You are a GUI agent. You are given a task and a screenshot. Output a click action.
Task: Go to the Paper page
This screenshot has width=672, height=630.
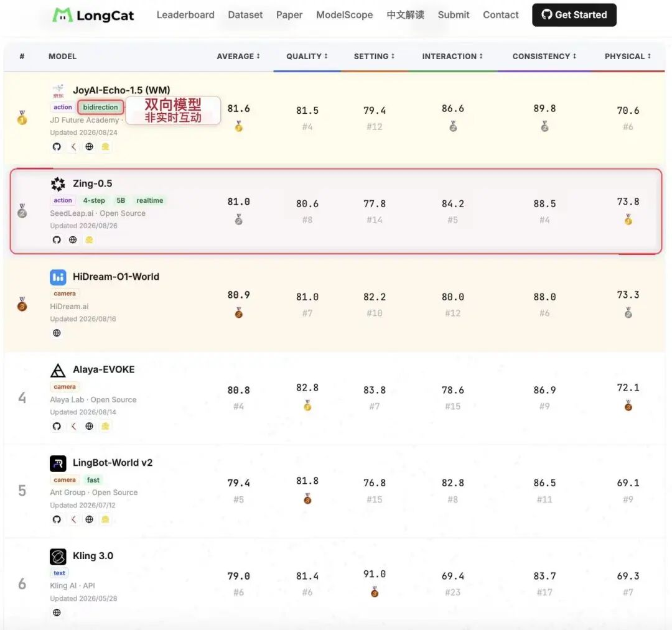point(289,15)
